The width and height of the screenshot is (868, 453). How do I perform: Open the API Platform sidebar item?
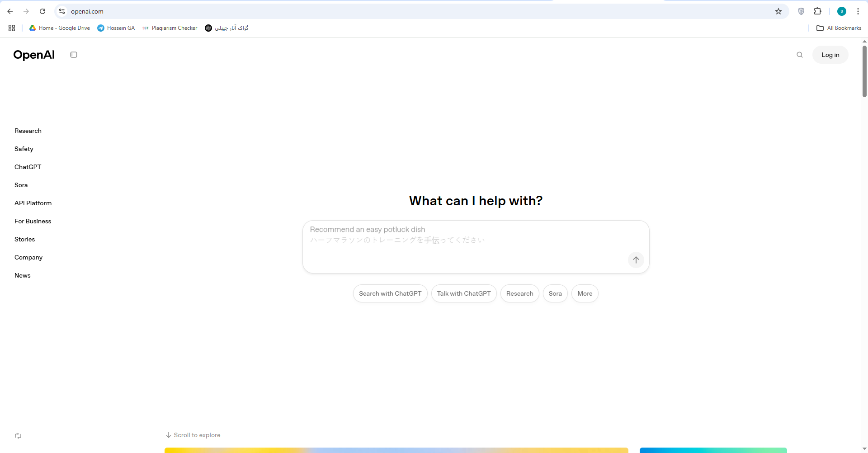pos(33,203)
